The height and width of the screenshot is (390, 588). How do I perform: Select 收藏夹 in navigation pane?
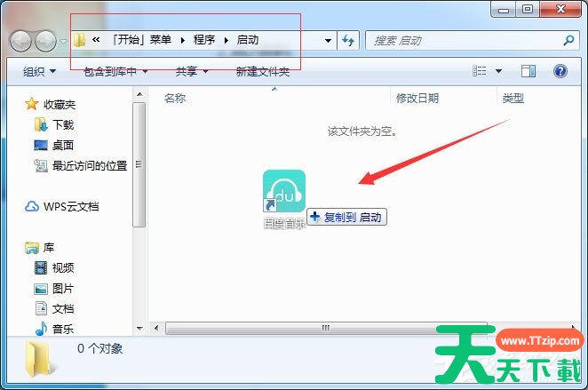(60, 104)
